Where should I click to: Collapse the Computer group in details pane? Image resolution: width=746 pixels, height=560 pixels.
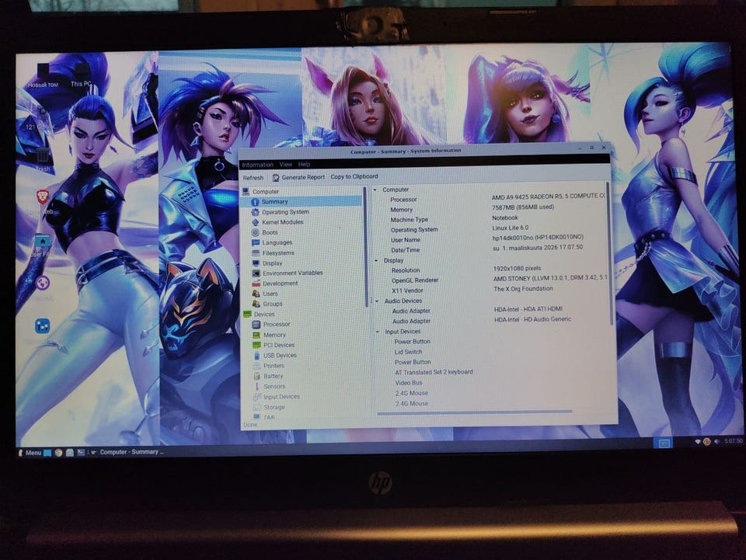[375, 190]
